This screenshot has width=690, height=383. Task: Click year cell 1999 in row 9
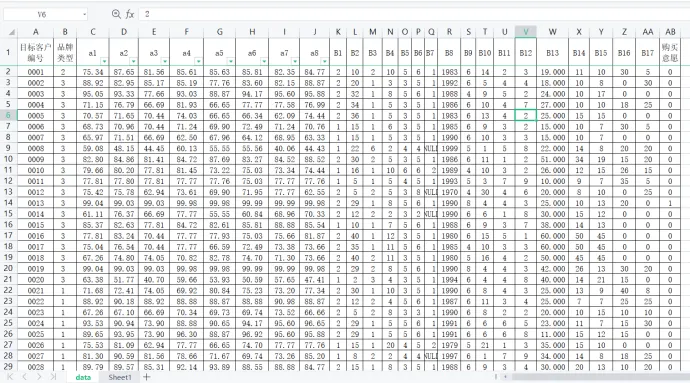click(x=449, y=148)
